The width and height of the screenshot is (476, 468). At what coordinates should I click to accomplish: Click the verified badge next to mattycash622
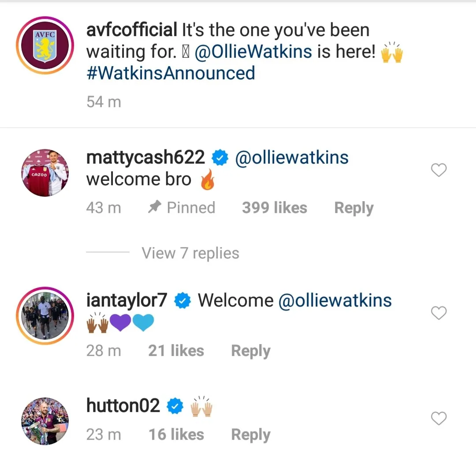click(x=219, y=157)
